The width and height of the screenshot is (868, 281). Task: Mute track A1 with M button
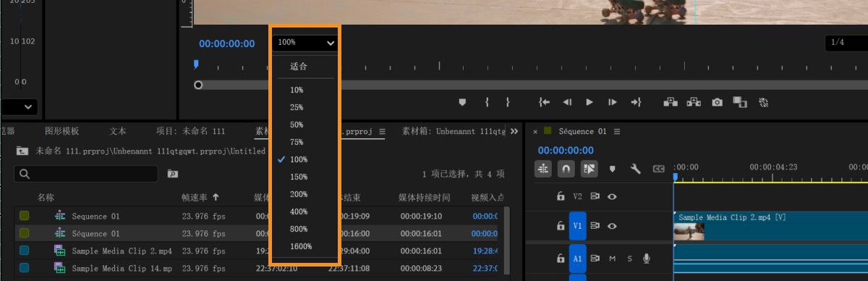point(613,259)
